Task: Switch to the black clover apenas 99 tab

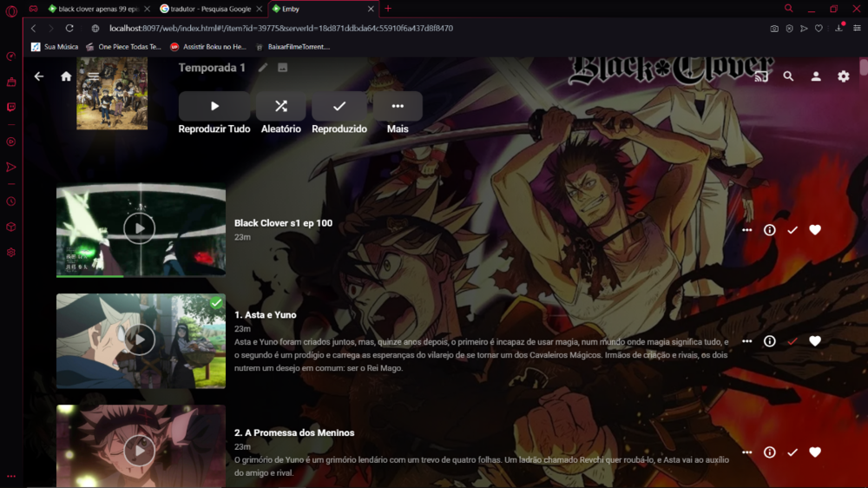Action: point(99,9)
